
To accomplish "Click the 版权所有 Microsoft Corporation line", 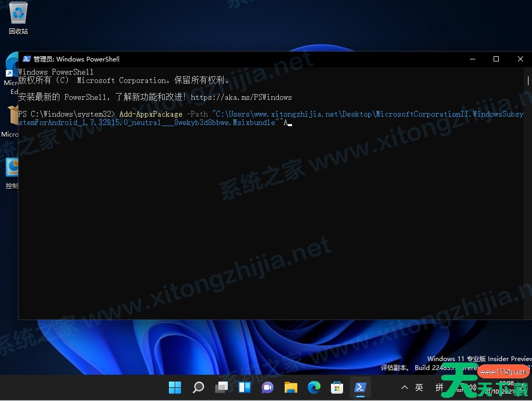I will click(x=124, y=80).
